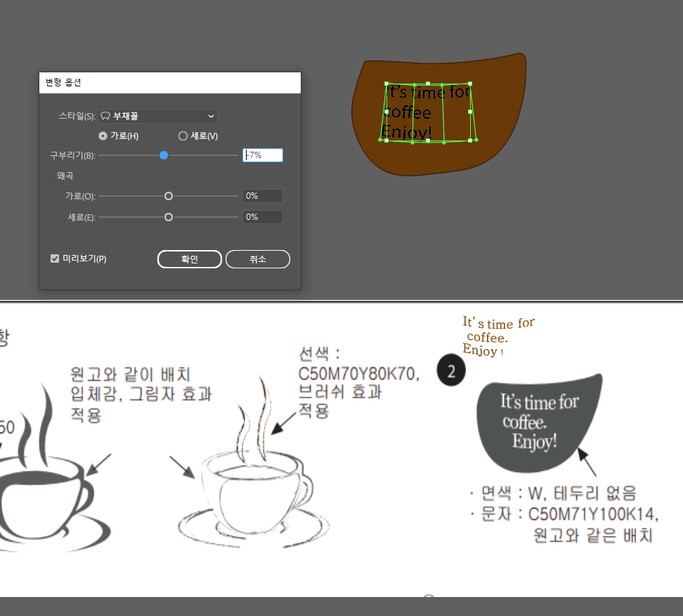Click the 구부리기 slider handle
This screenshot has width=683, height=616.
coord(163,155)
